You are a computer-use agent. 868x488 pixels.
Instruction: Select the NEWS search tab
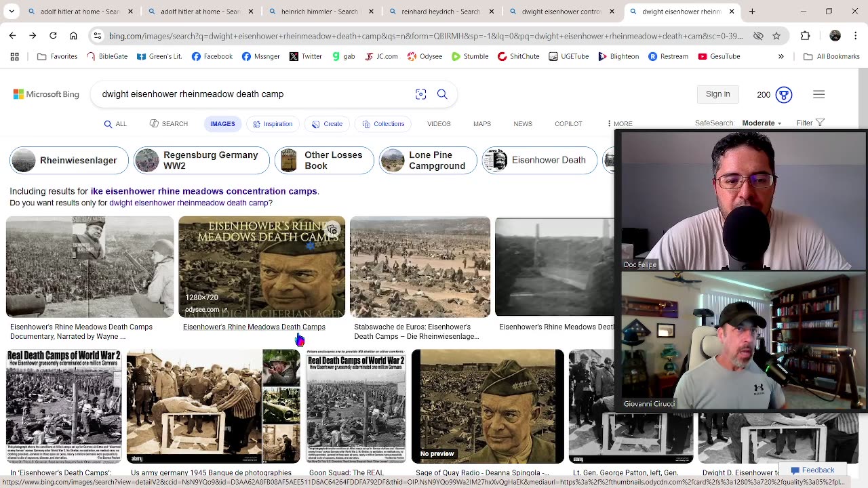[x=523, y=123]
